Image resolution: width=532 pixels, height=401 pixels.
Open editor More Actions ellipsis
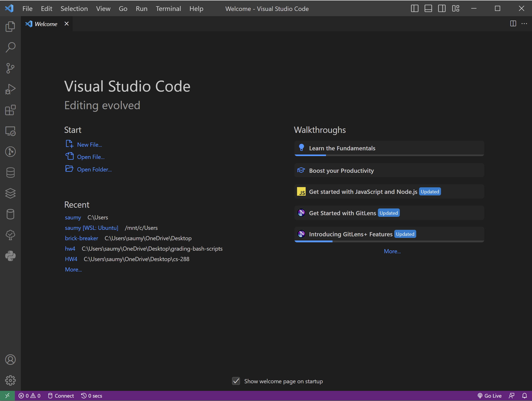point(524,24)
